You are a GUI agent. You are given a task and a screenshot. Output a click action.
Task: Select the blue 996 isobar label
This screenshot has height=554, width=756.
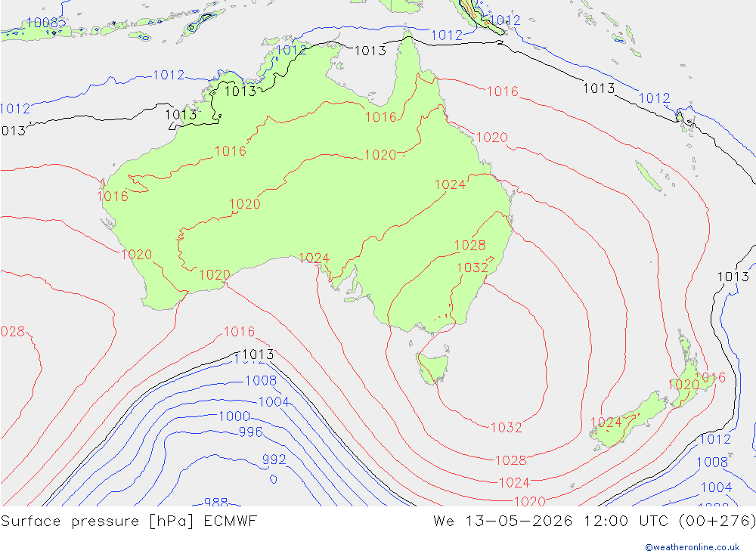click(251, 432)
